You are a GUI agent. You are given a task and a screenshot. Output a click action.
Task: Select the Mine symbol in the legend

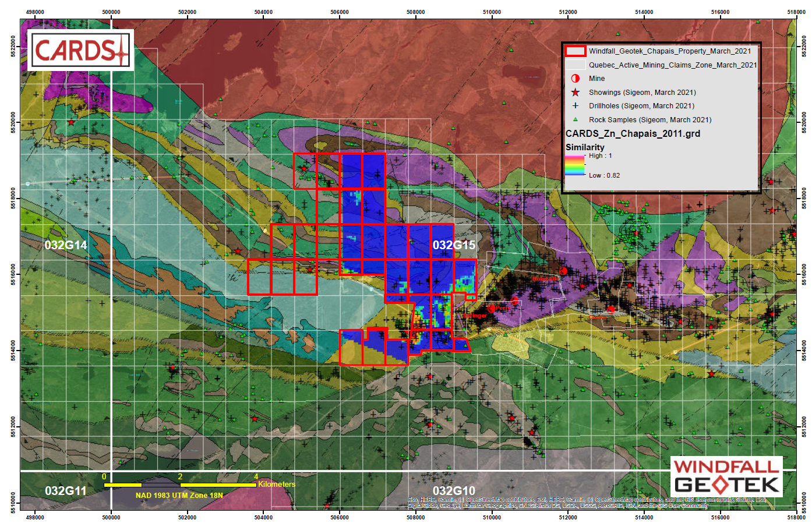[x=576, y=79]
